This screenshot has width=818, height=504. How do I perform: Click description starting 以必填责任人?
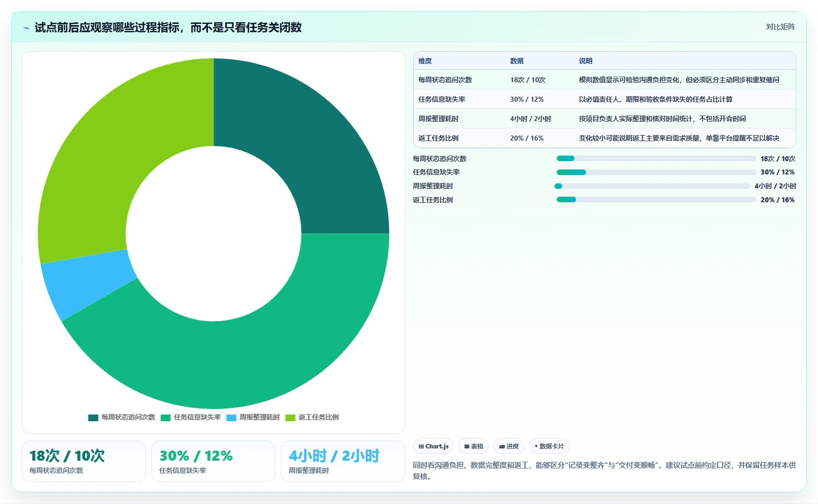point(656,99)
